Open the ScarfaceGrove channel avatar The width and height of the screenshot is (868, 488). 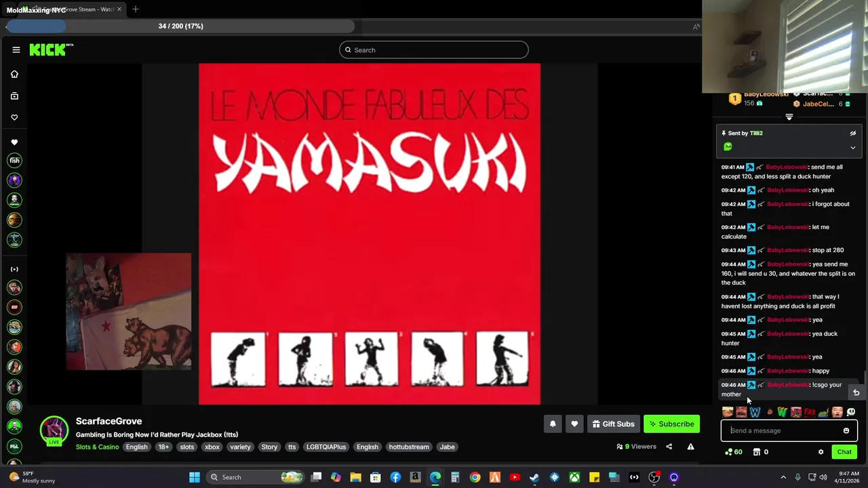[x=54, y=430]
